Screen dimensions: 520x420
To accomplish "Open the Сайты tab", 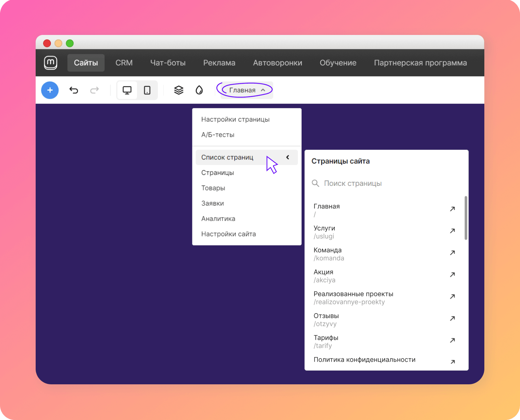I will coord(86,63).
